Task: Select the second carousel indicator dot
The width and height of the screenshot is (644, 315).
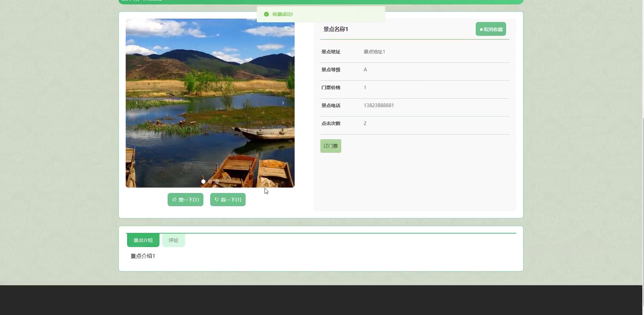Action: click(210, 181)
